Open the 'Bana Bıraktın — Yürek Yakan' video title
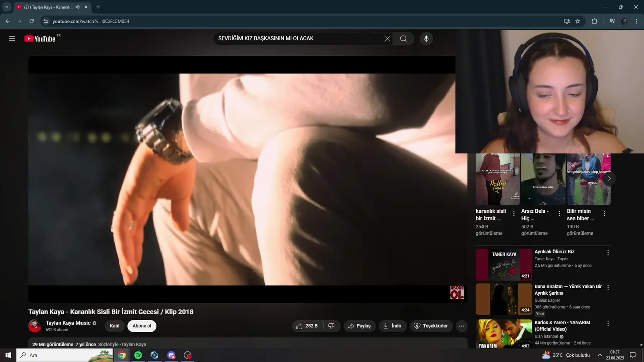This screenshot has height=362, width=644. (568, 290)
